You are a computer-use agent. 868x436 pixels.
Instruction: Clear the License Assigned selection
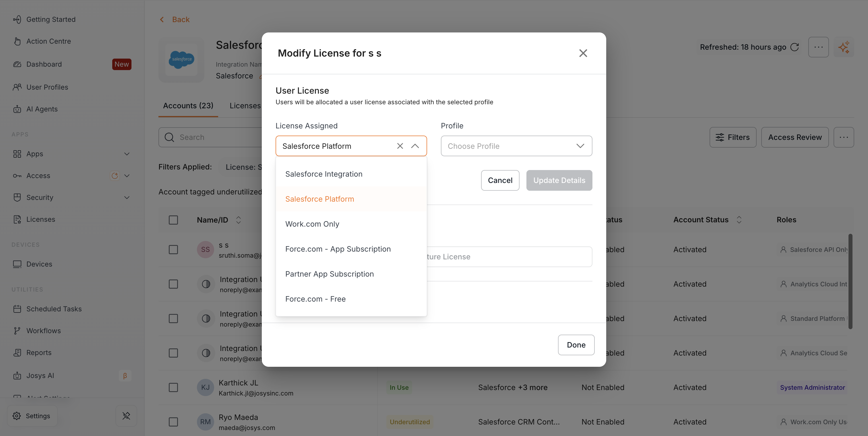pyautogui.click(x=400, y=146)
